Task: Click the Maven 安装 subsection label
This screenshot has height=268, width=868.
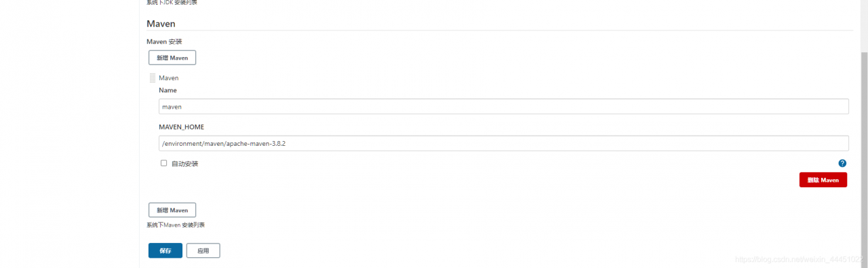Action: (x=164, y=41)
